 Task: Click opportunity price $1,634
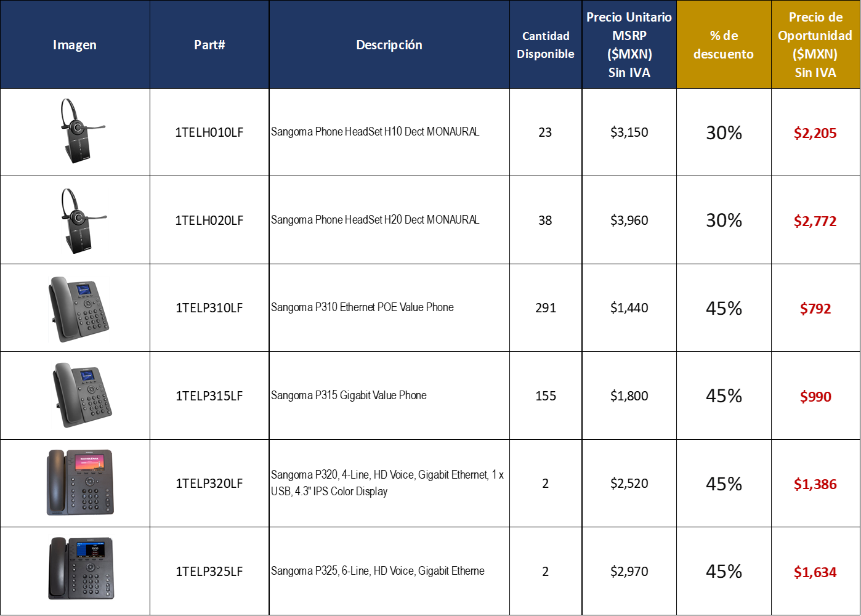(x=815, y=572)
